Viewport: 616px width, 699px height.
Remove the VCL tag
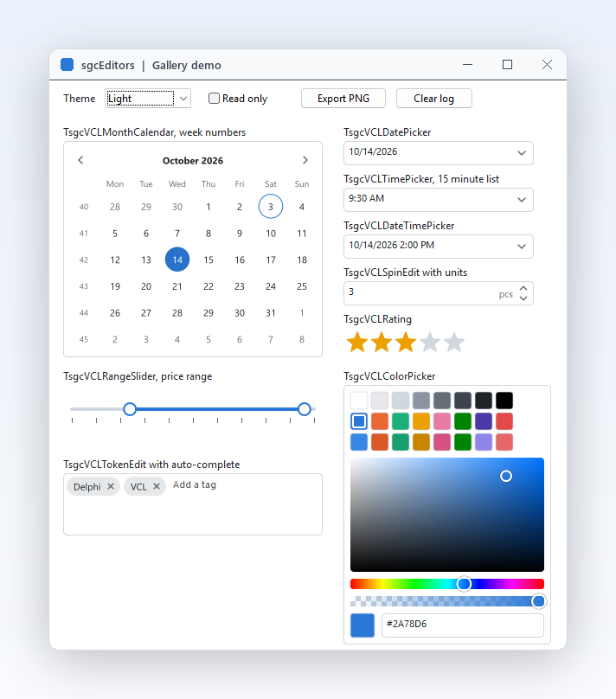[157, 486]
